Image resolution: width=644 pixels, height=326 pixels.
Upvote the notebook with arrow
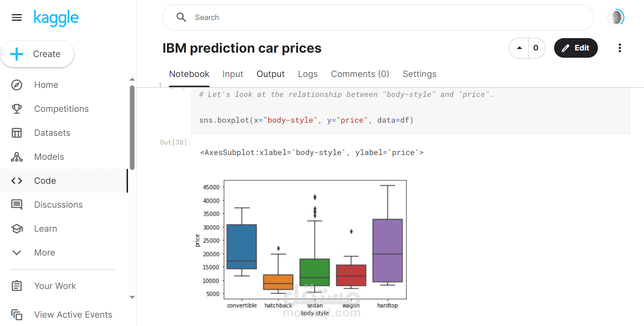tap(519, 48)
